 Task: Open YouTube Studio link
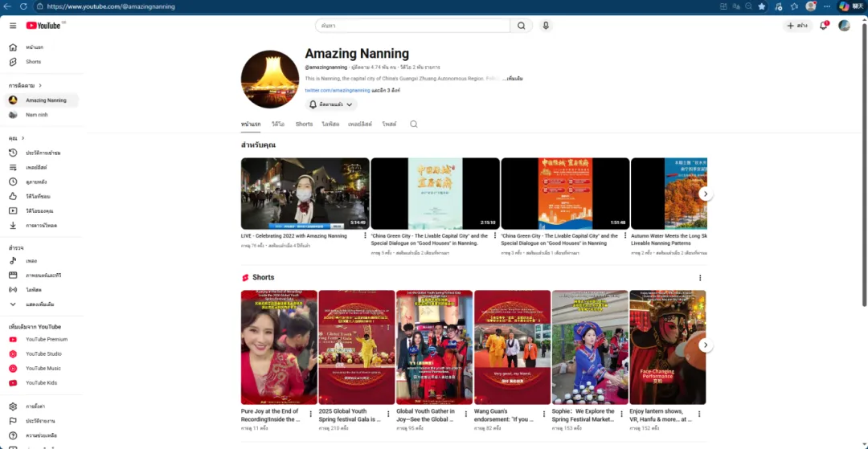click(x=43, y=353)
